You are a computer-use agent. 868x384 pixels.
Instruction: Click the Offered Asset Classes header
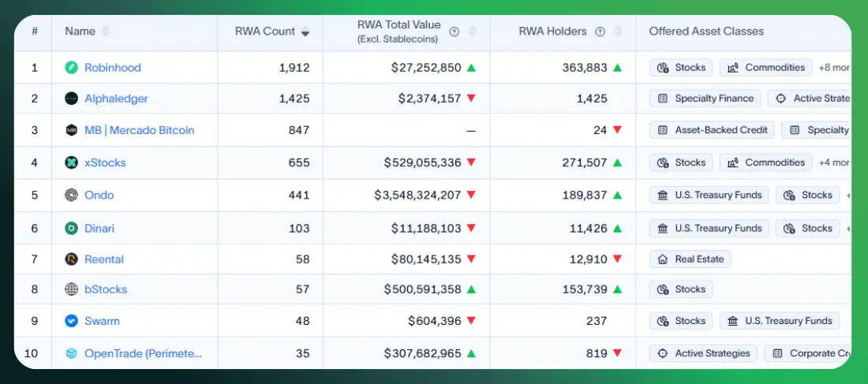coord(706,32)
